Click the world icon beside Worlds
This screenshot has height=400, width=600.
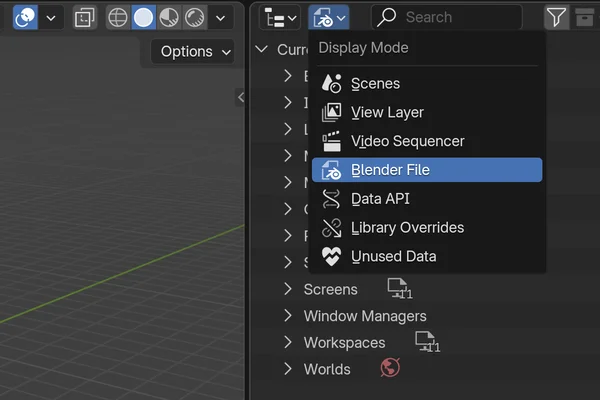tap(390, 369)
